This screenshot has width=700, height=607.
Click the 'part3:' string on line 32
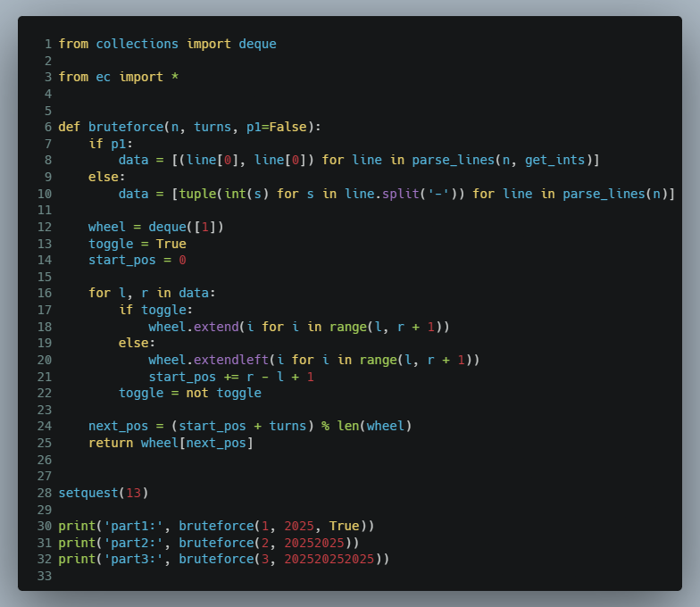coord(134,559)
